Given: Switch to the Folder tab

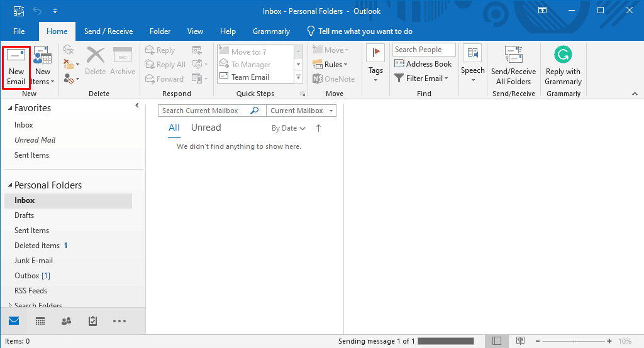Looking at the screenshot, I should pyautogui.click(x=160, y=31).
